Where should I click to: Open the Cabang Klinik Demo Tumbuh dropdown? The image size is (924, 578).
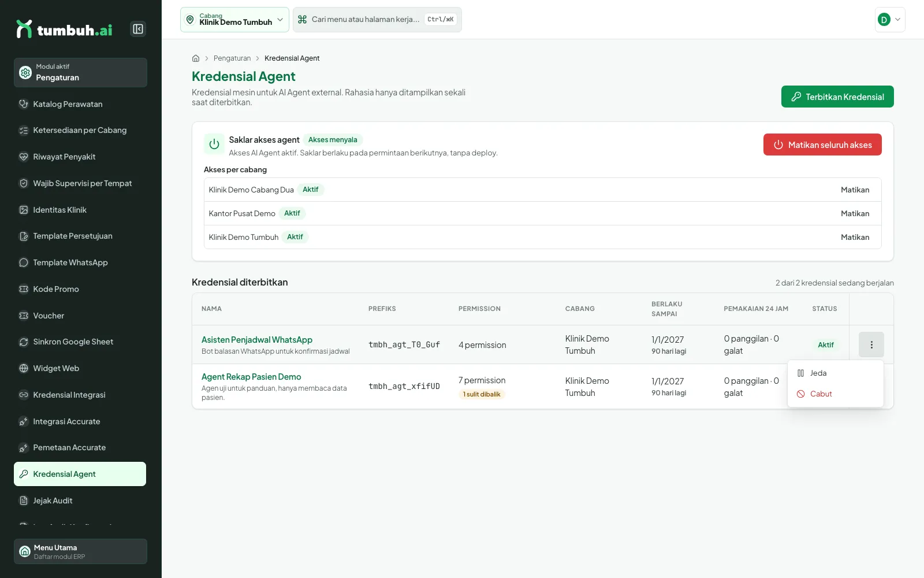pyautogui.click(x=234, y=20)
